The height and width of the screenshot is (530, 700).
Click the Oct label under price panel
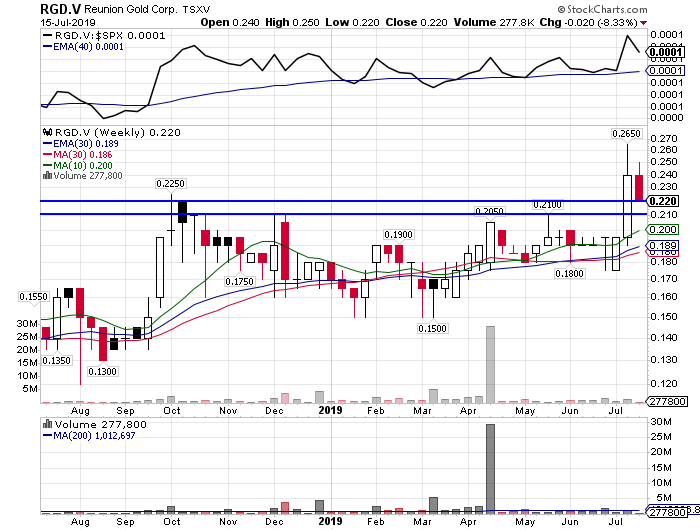(x=172, y=411)
